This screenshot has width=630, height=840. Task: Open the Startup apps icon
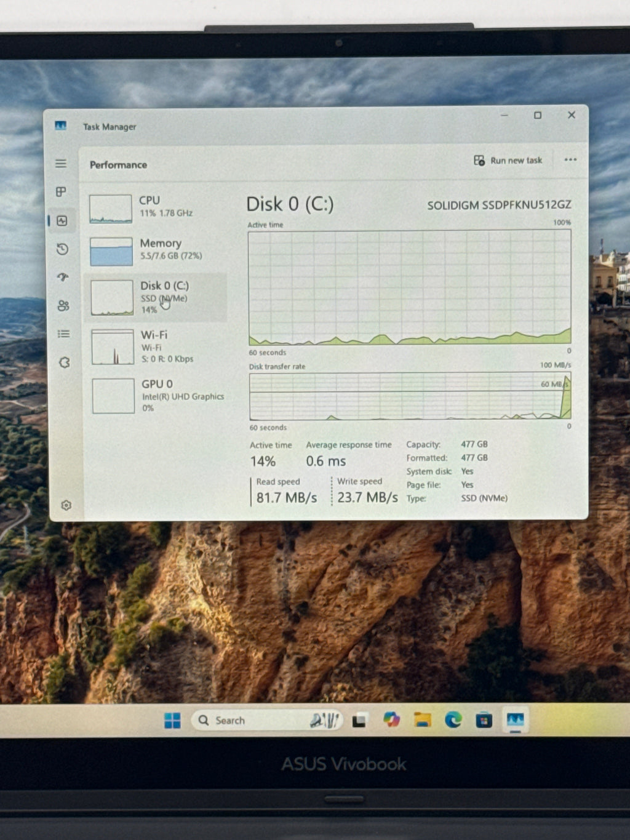tap(63, 277)
